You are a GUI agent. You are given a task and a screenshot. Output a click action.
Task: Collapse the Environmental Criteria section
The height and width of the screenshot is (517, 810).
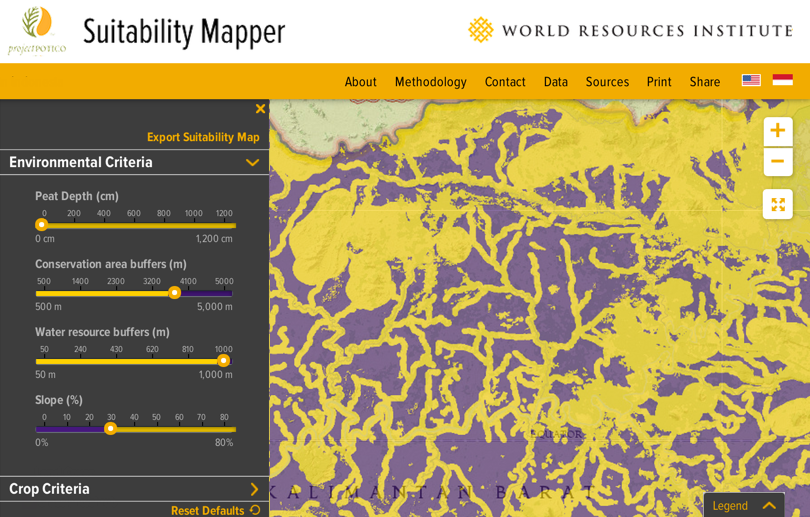[252, 163]
